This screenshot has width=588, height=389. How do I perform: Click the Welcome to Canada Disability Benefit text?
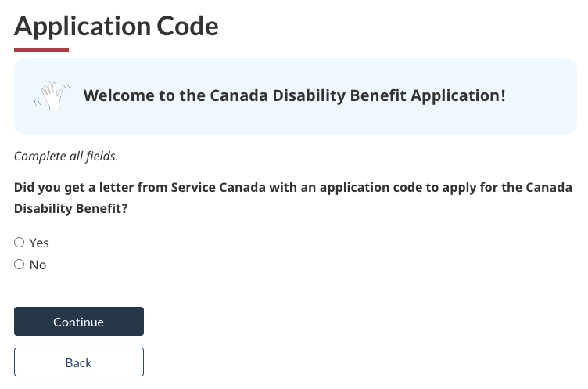click(294, 95)
